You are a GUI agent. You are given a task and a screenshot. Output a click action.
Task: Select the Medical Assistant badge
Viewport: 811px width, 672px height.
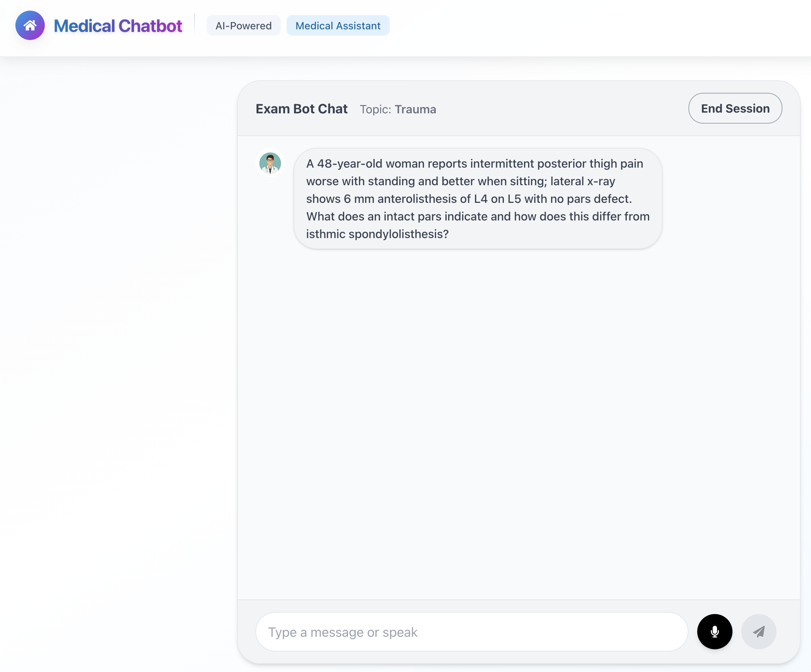pyautogui.click(x=338, y=25)
